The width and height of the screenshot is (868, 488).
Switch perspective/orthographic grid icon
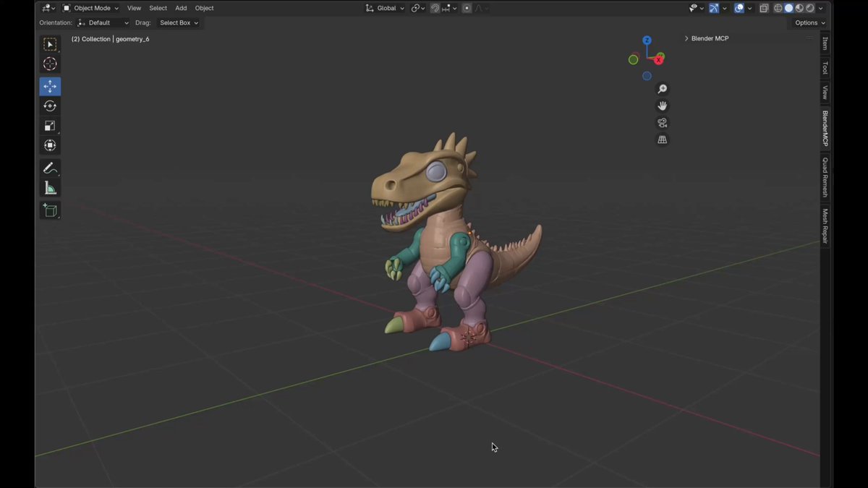click(x=662, y=140)
